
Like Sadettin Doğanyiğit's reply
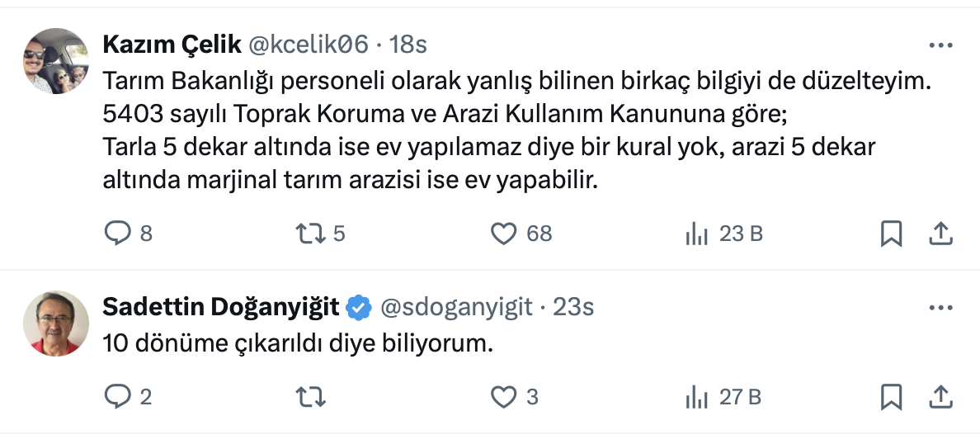tap(504, 398)
